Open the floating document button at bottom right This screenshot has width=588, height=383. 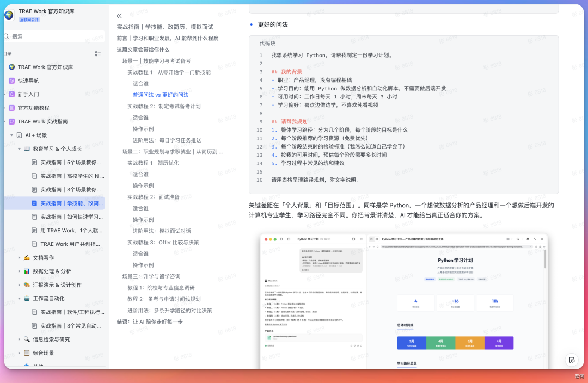point(572,360)
